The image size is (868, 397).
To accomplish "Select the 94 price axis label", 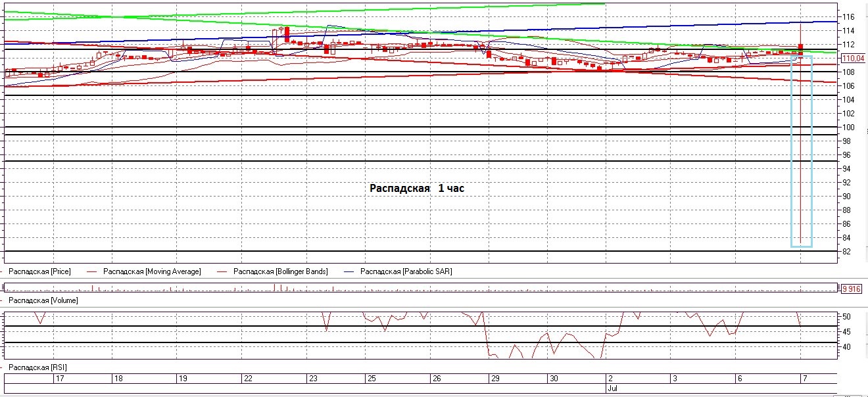I will pos(846,169).
